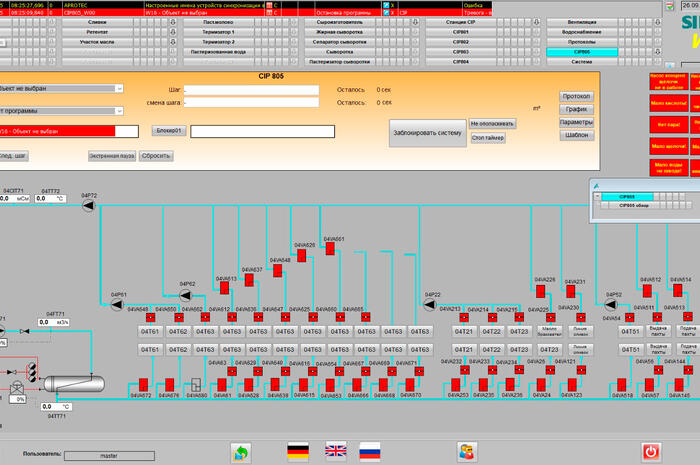Click the 04FT71 flow value box
This screenshot has height=465, width=700.
[54, 322]
